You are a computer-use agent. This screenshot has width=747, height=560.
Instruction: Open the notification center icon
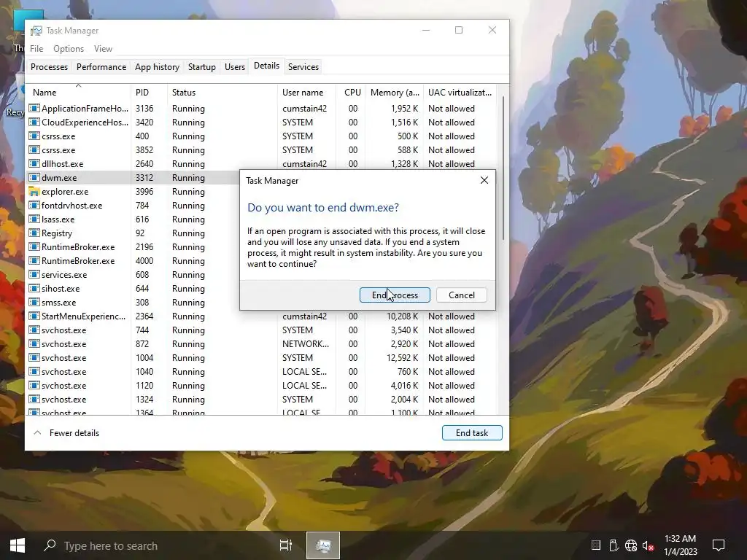(719, 545)
